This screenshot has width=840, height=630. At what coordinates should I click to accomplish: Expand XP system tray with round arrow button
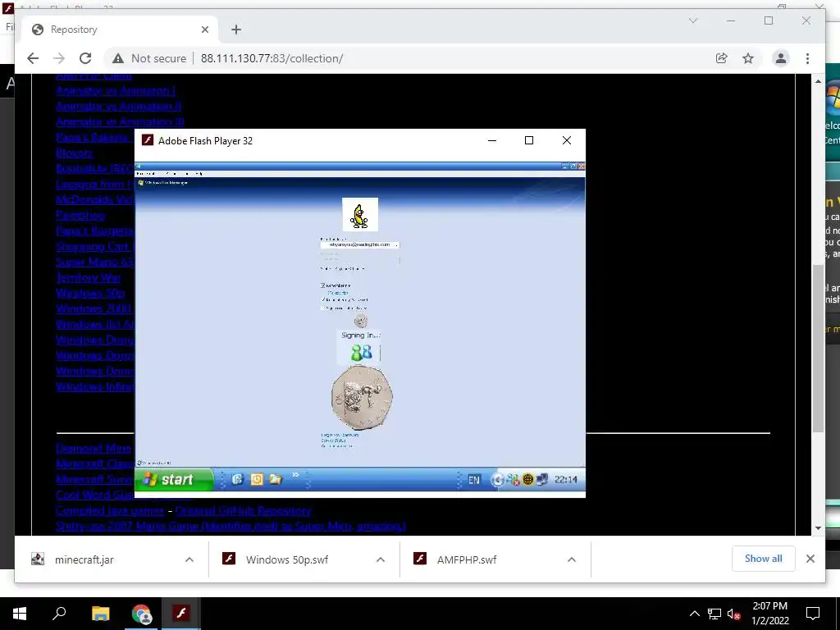[497, 480]
